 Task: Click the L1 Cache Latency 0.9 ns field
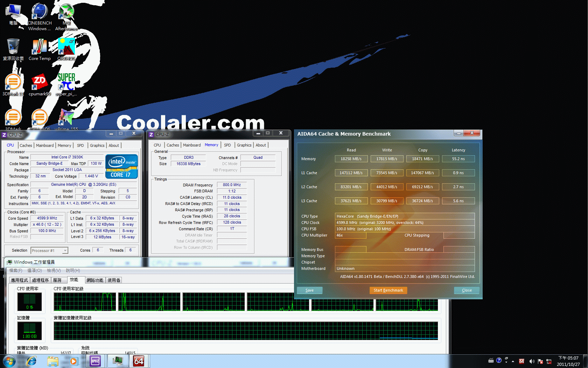coord(458,173)
